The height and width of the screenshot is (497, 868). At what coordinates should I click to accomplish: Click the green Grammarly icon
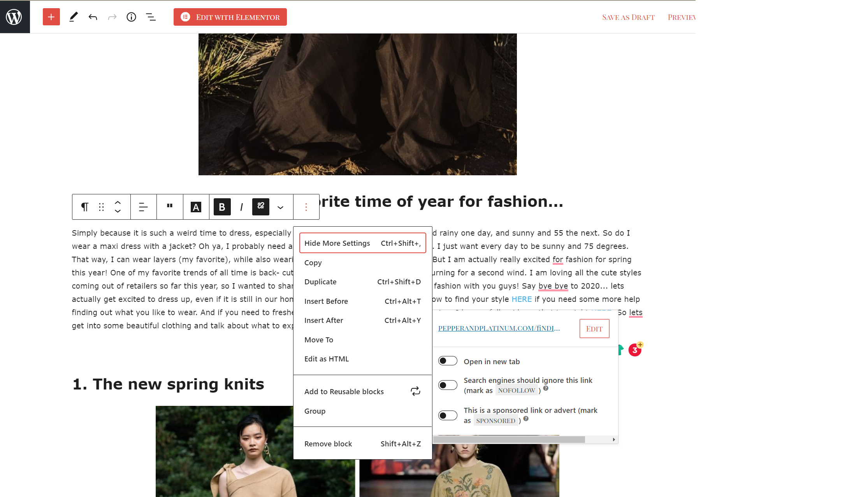621,350
